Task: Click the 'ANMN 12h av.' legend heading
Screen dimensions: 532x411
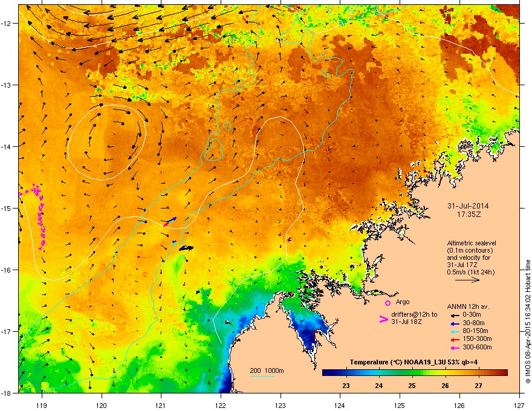Action: click(468, 306)
